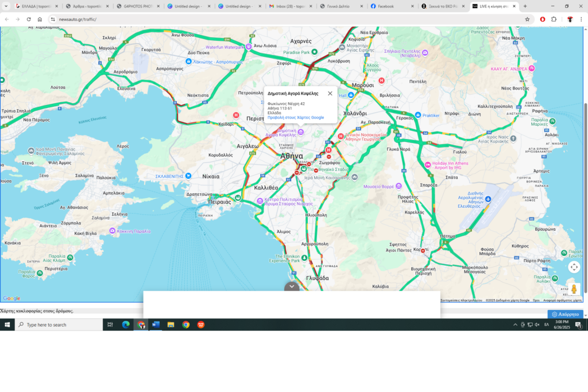This screenshot has width=588, height=392.
Task: Click the Σπήλαιο Πεντέλης (Νταβέλη) marker
Action: pos(425,53)
